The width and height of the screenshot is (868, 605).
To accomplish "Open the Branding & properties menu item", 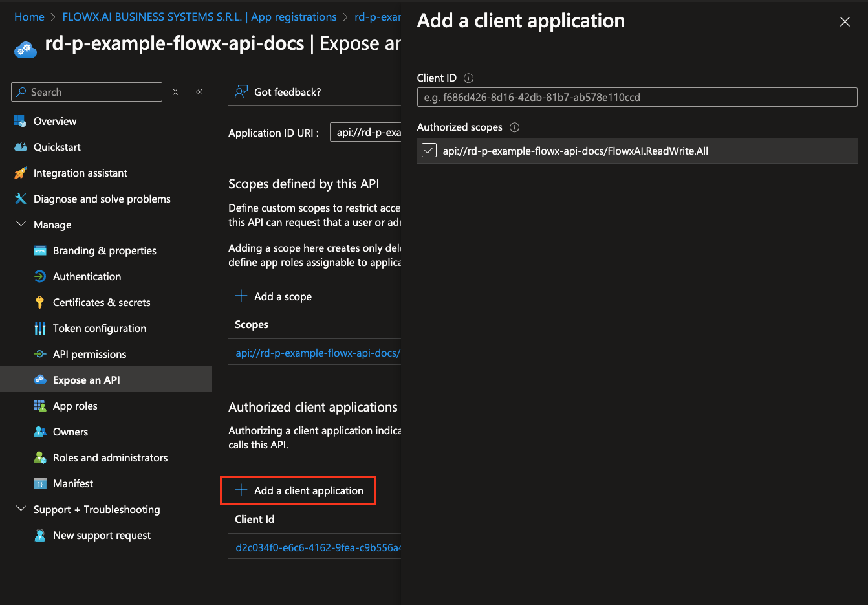I will 106,250.
